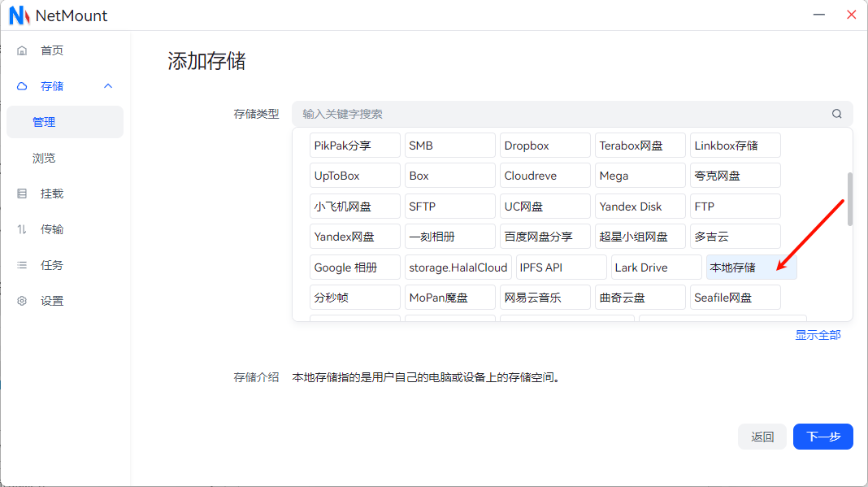Choose Dropbox storage type
Screen dimensions: 868x487
tap(545, 146)
